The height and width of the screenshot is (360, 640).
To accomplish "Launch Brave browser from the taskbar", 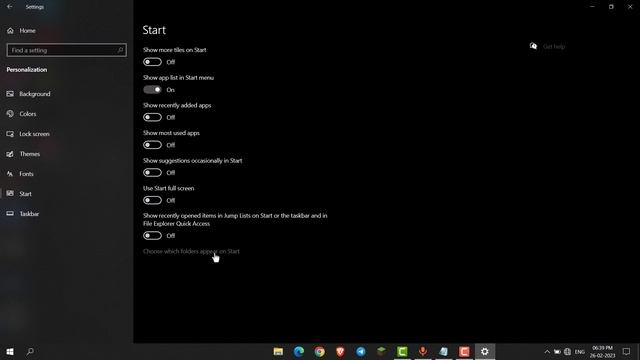I will pyautogui.click(x=340, y=351).
